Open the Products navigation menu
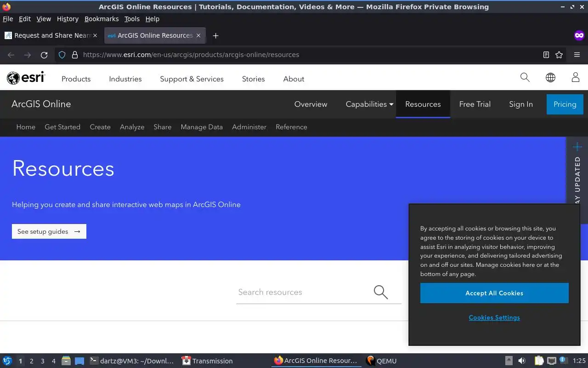The height and width of the screenshot is (368, 588). [76, 79]
